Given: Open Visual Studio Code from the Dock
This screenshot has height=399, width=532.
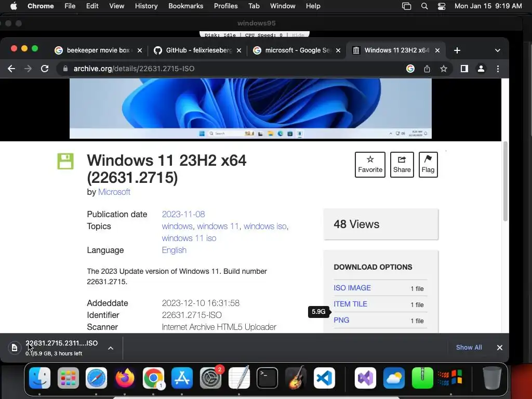Looking at the screenshot, I should [x=324, y=378].
